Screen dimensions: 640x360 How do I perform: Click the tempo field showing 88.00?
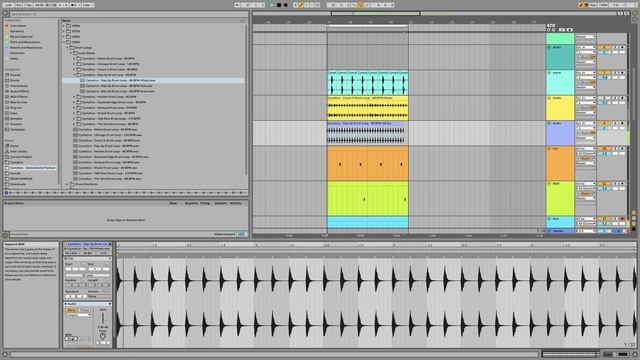39,5
